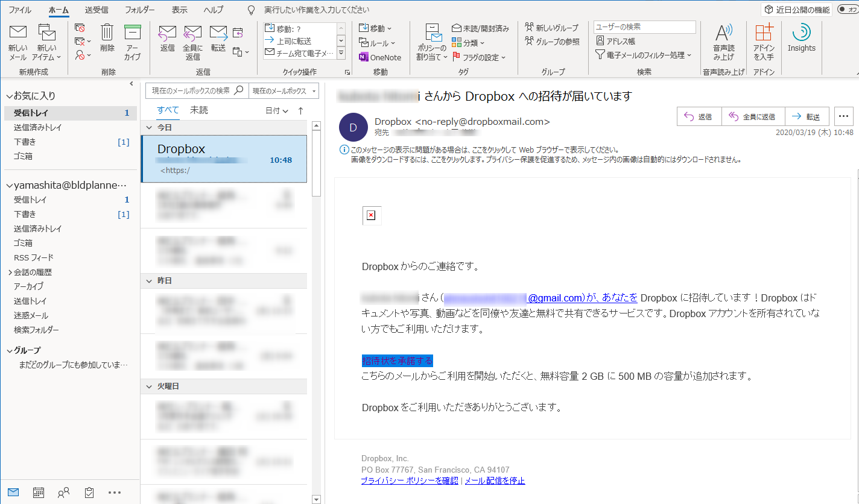Select 送信済みトレイ under favorites
Viewport: 859px width, 504px height.
(37, 127)
